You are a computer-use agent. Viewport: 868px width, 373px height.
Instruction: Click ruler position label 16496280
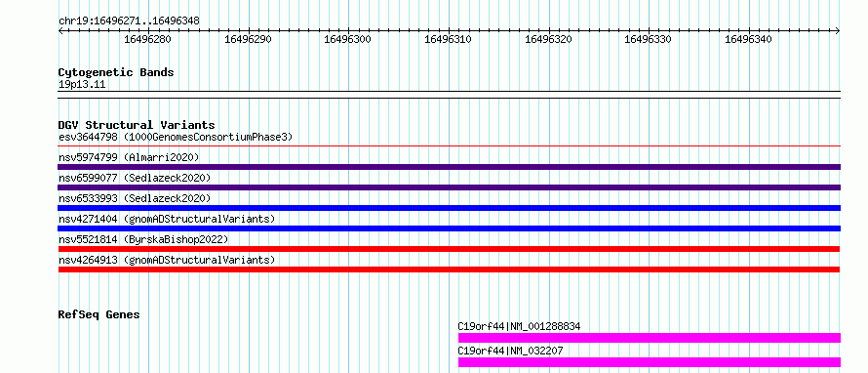coord(148,39)
